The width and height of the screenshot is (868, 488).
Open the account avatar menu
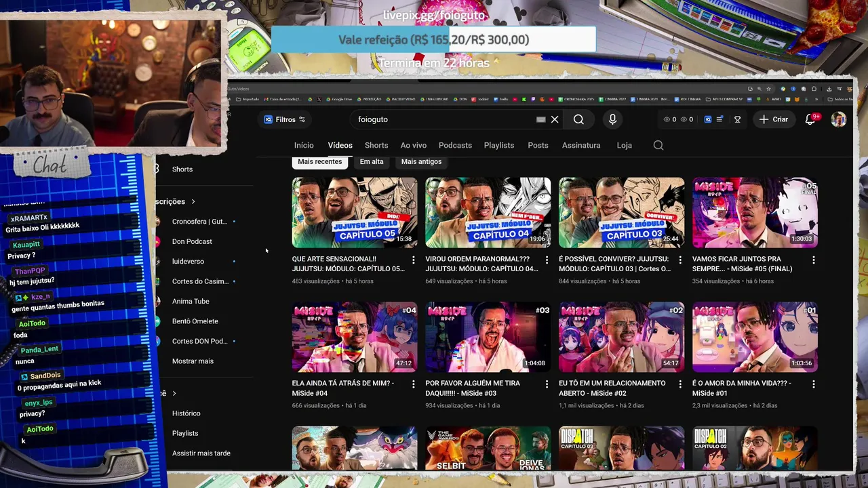point(839,119)
